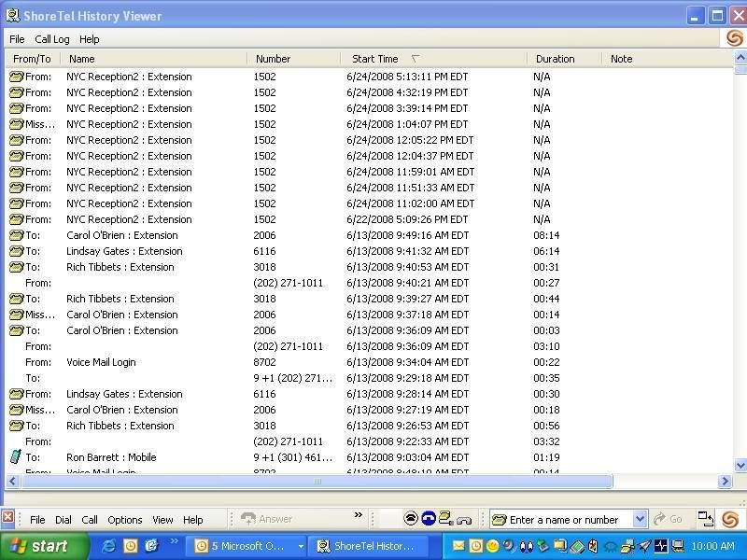Screen dimensions: 747x560
Task: Switch to the Microsoft Outlook taskbar group
Action: [245, 546]
